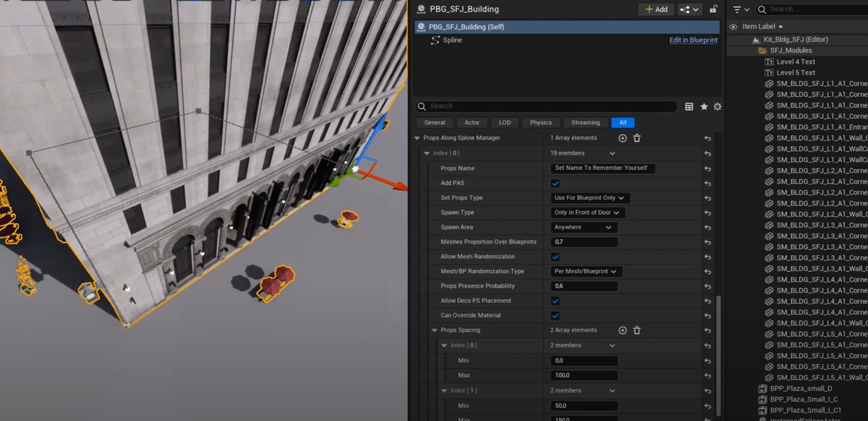Viewport: 868px width, 421px height.
Task: Collapse Index [1] under Props Spacing
Action: 444,391
